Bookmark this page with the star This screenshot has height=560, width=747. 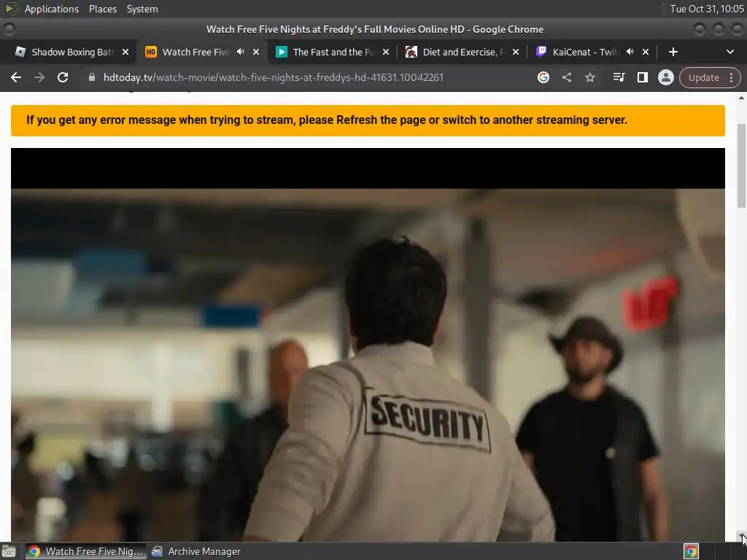pos(589,77)
